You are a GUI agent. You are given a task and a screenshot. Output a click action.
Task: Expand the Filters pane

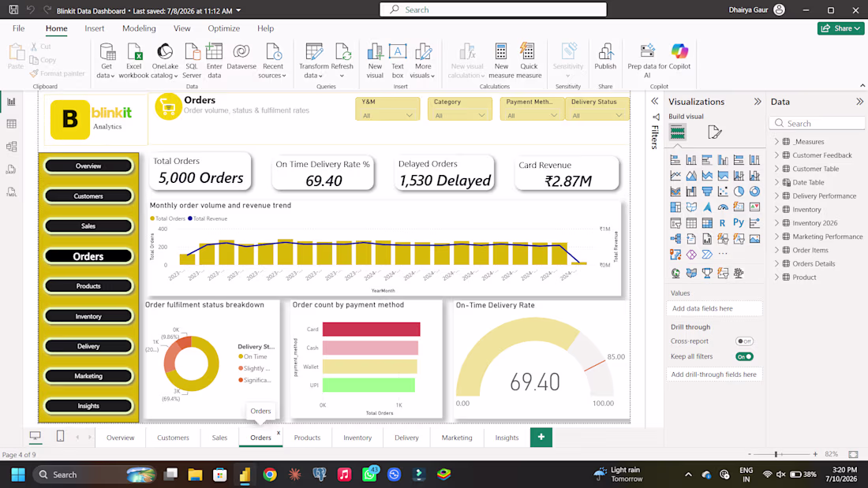pos(655,101)
